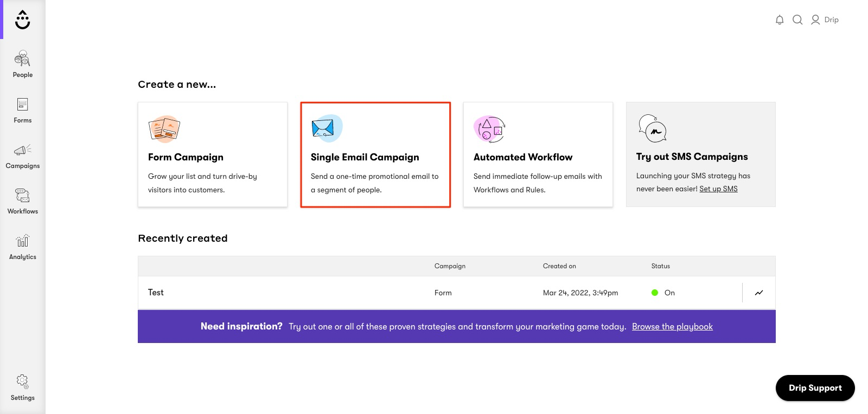Go to Forms in the sidebar
The image size is (868, 414).
click(x=23, y=110)
